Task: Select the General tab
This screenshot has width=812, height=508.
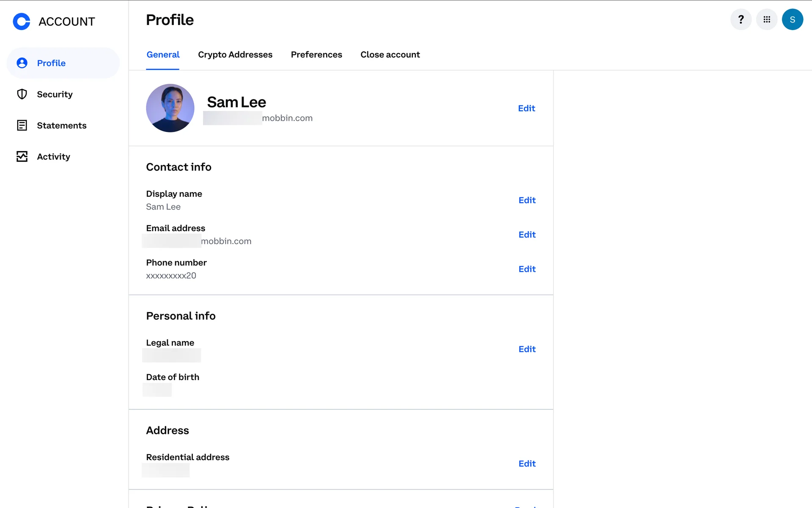Action: tap(163, 55)
